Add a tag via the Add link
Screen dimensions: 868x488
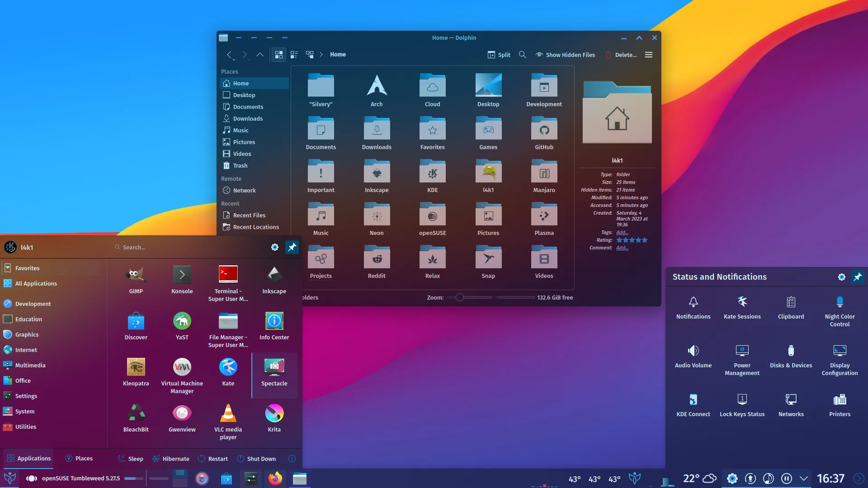pyautogui.click(x=623, y=232)
